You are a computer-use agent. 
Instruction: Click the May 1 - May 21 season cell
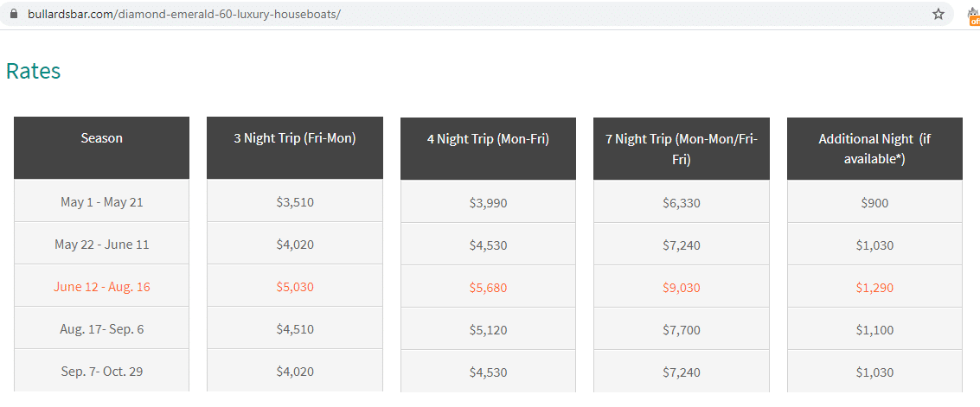101,200
